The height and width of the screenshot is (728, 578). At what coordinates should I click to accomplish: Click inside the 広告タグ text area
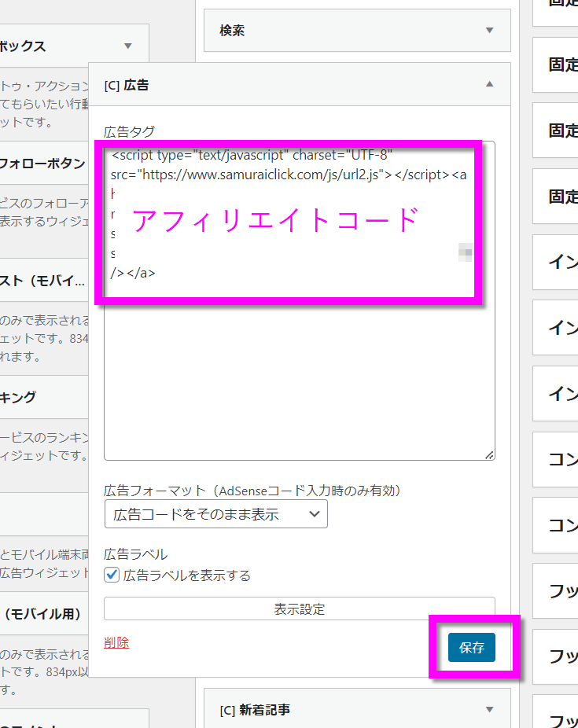[x=299, y=377]
